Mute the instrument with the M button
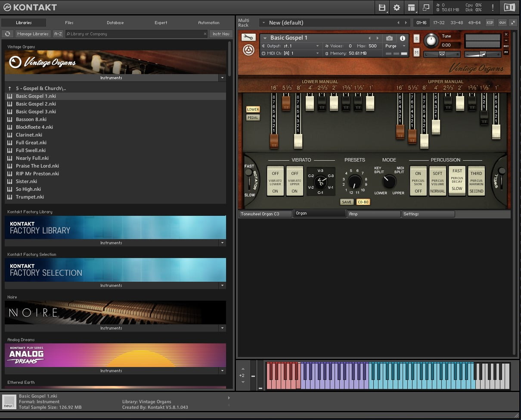Image resolution: width=521 pixels, height=420 pixels. pos(416,52)
